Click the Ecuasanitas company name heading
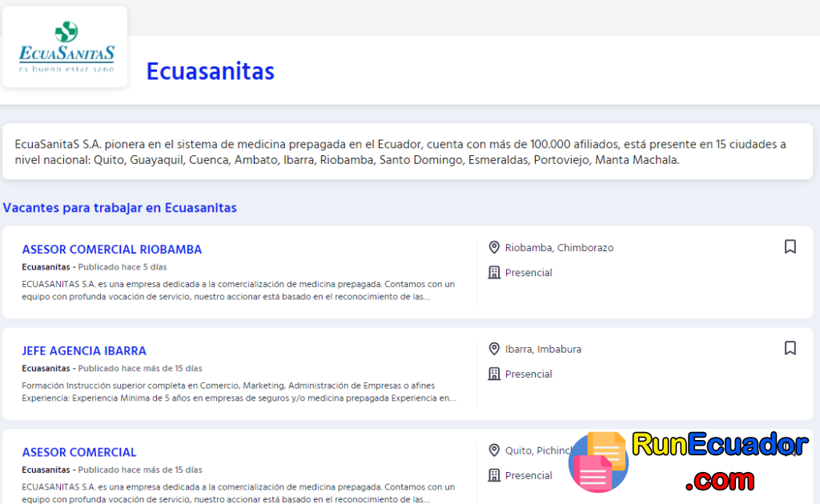Viewport: 820px width, 504px height. [211, 71]
